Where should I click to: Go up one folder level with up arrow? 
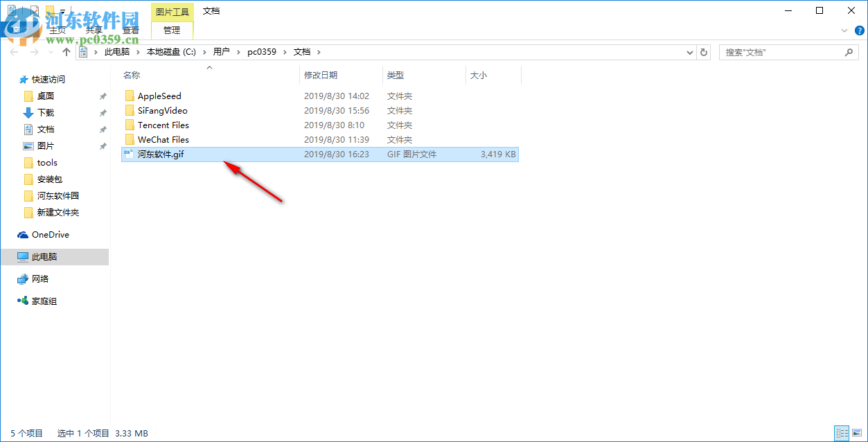pyautogui.click(x=66, y=51)
